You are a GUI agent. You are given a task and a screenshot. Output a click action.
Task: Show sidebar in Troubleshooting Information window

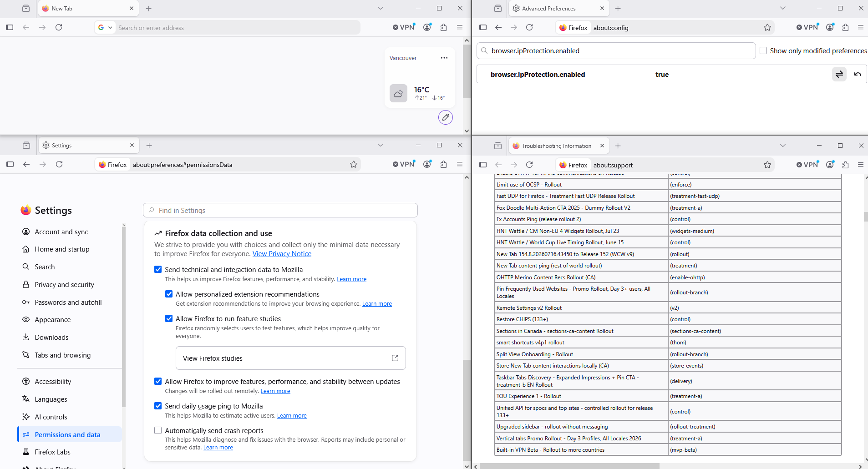(x=483, y=165)
